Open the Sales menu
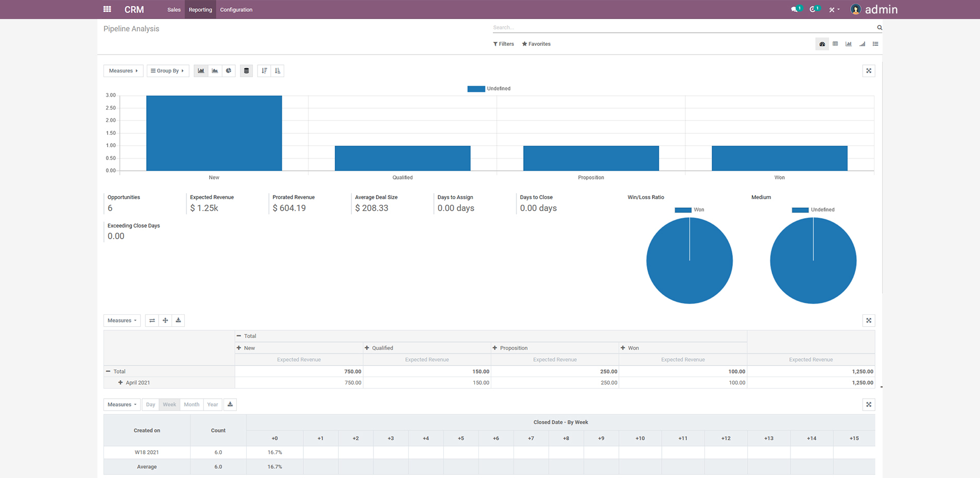Image resolution: width=980 pixels, height=478 pixels. point(174,10)
